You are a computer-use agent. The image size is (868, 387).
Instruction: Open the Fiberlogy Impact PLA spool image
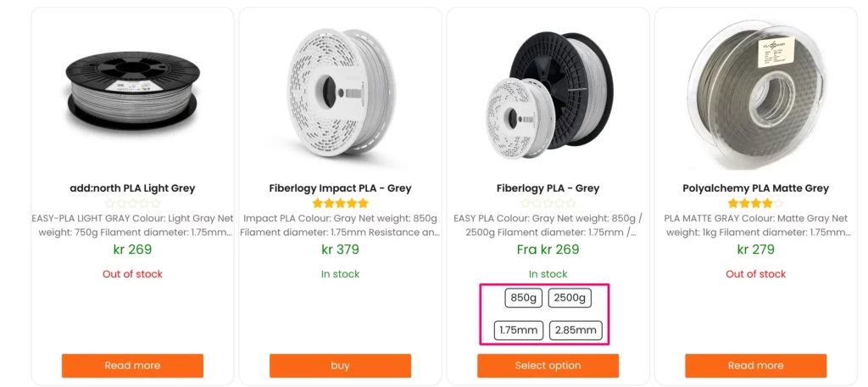[x=340, y=91]
